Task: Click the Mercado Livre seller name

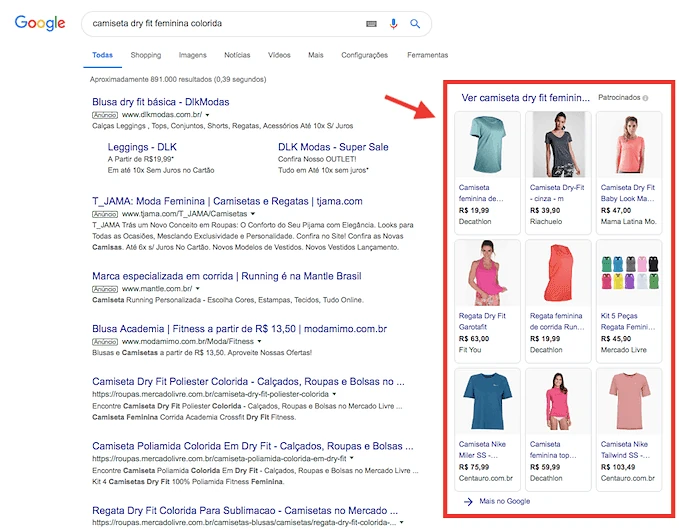Action: (x=623, y=350)
